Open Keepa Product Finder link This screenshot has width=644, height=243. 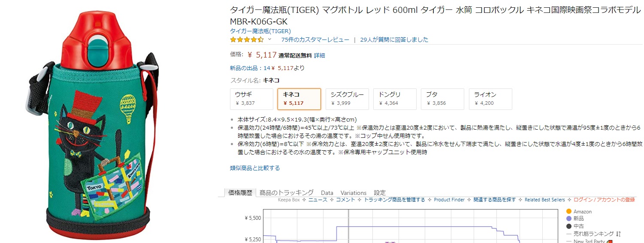coord(449,200)
